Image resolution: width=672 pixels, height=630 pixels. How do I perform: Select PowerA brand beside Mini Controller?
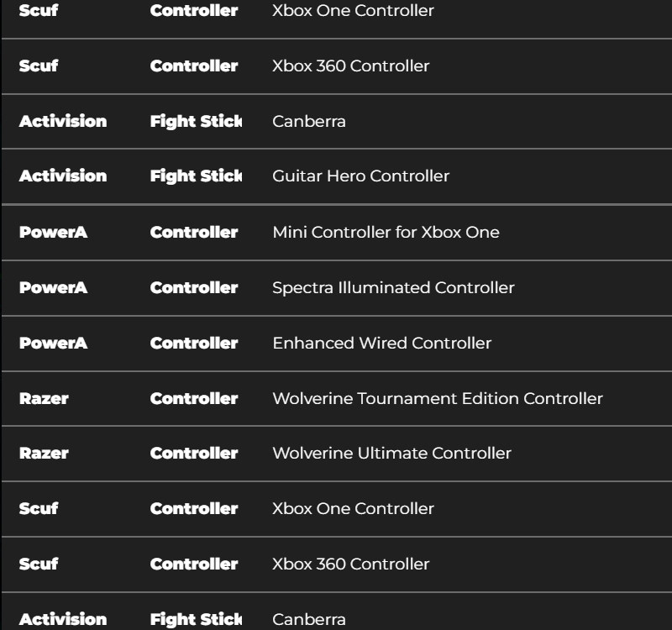[53, 232]
